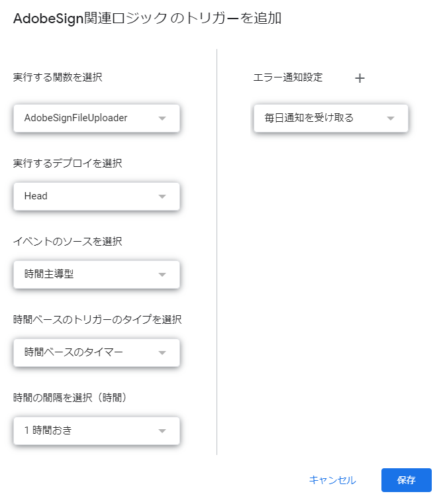The image size is (445, 504).
Task: Click the エラー通知設定 label text
Action: click(x=288, y=77)
